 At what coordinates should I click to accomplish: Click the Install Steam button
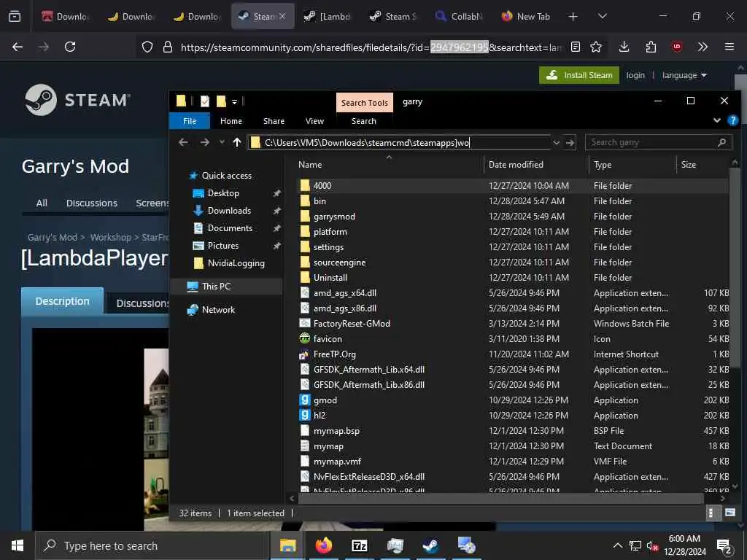coord(578,75)
